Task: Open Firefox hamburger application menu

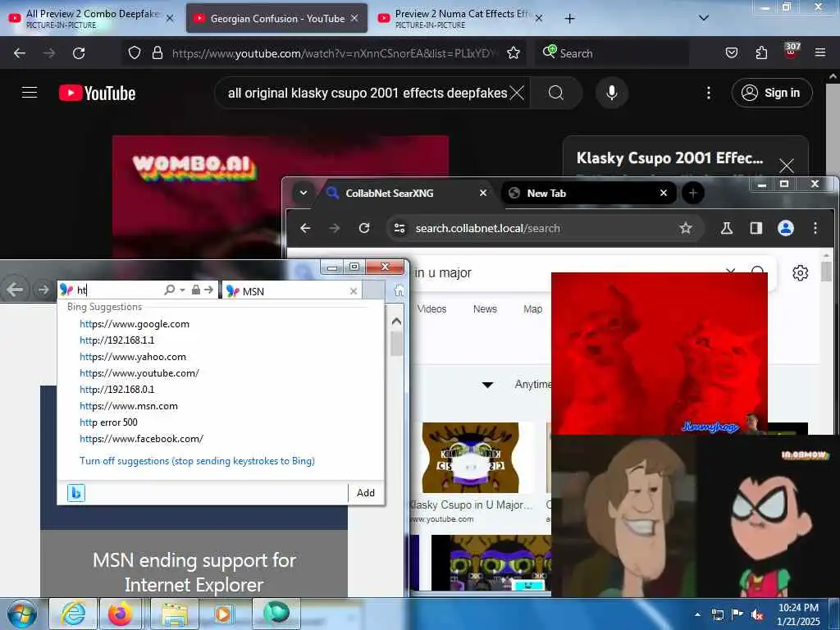Action: point(819,52)
